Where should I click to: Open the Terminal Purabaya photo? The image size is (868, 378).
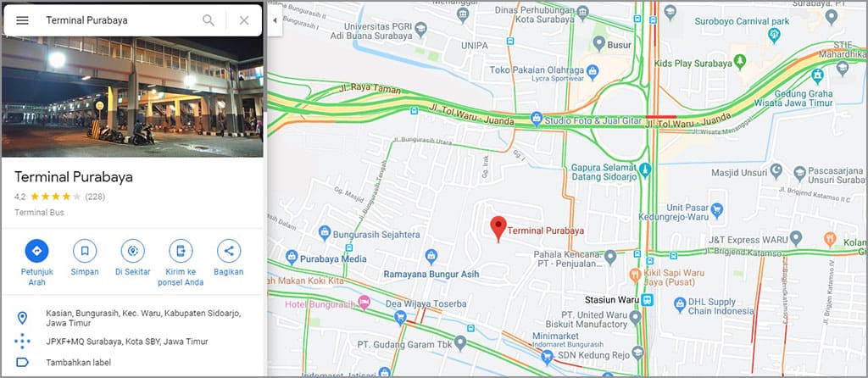[132, 97]
